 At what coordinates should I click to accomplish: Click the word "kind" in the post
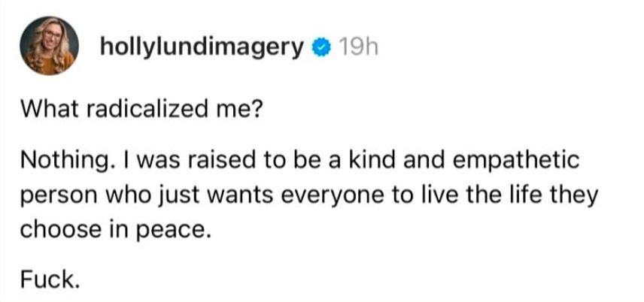[374, 159]
